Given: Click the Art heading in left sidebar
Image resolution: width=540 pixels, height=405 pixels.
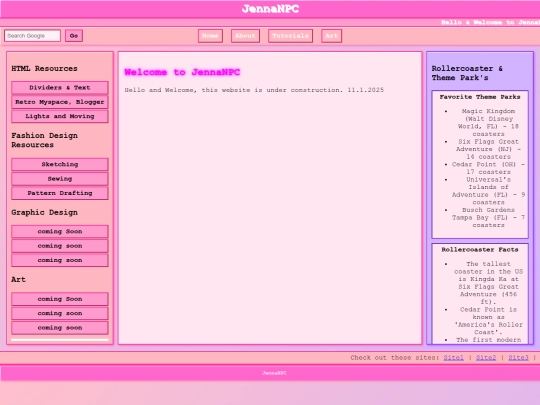Looking at the screenshot, I should tap(18, 279).
